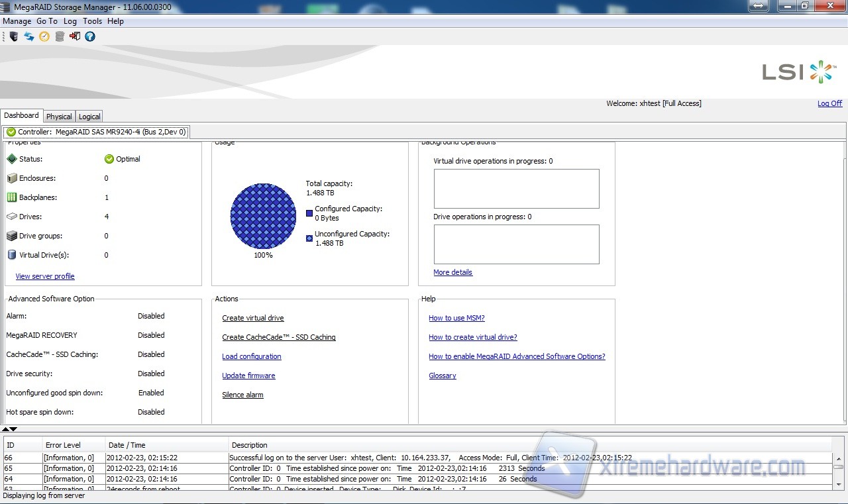Click the Drives icon in Properties

[x=11, y=217]
